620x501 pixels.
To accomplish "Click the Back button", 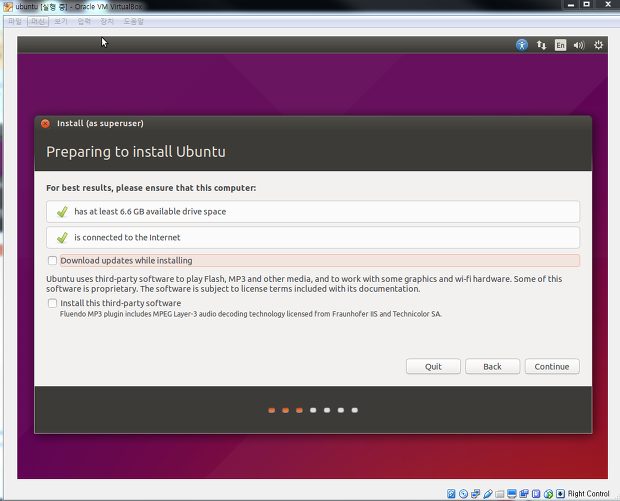I will [x=493, y=367].
